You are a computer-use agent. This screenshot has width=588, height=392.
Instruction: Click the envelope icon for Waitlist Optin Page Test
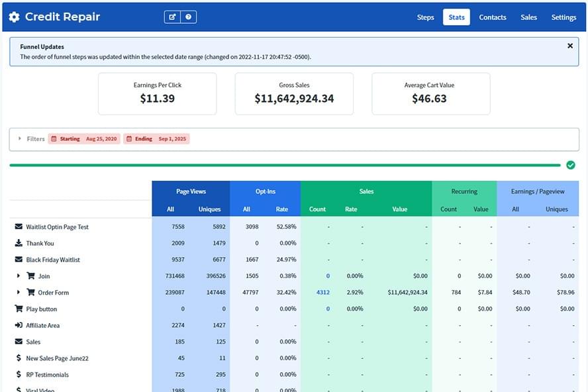[x=19, y=227]
